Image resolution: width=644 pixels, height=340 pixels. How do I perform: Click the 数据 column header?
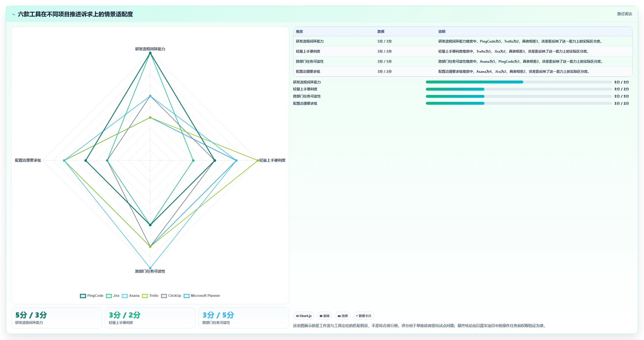pyautogui.click(x=381, y=32)
